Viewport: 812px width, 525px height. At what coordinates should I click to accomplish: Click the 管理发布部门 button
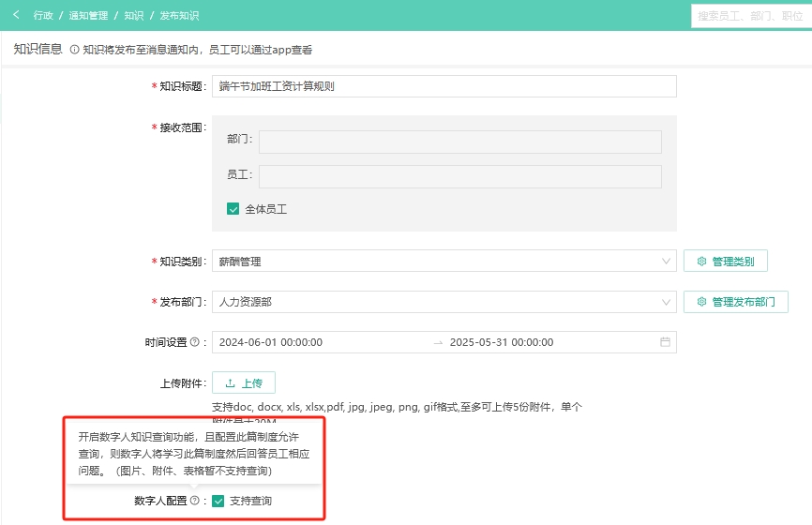click(x=736, y=302)
